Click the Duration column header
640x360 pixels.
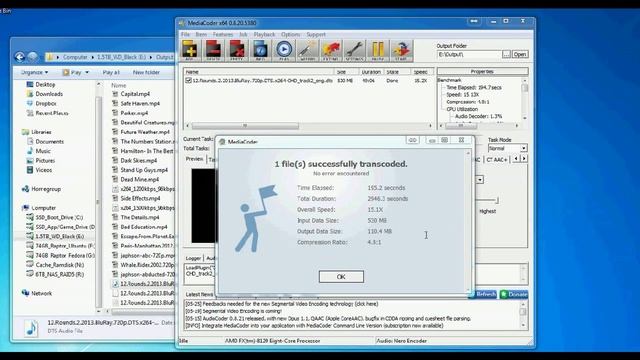click(371, 72)
